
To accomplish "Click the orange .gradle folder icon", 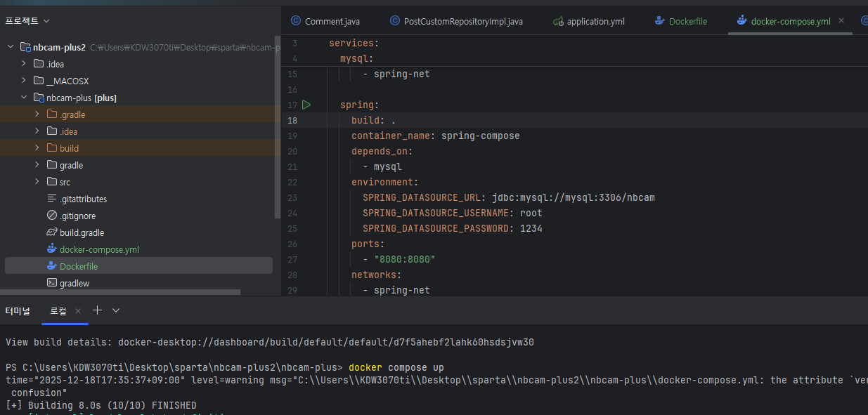I will [52, 114].
